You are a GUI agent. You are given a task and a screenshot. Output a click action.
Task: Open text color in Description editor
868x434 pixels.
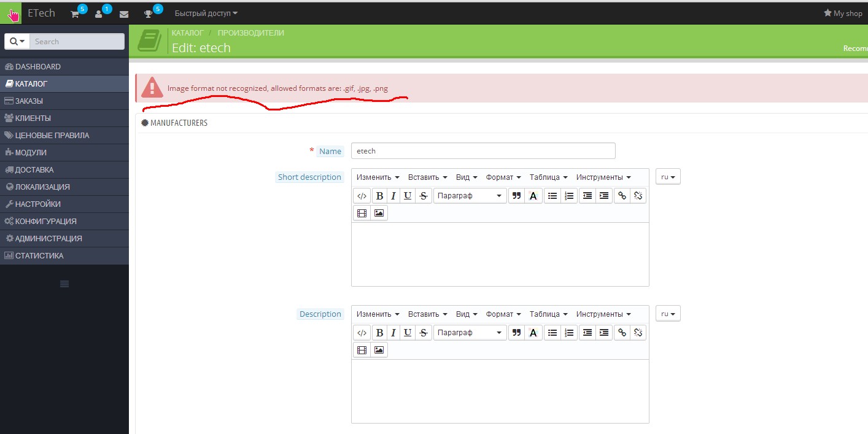tap(533, 333)
